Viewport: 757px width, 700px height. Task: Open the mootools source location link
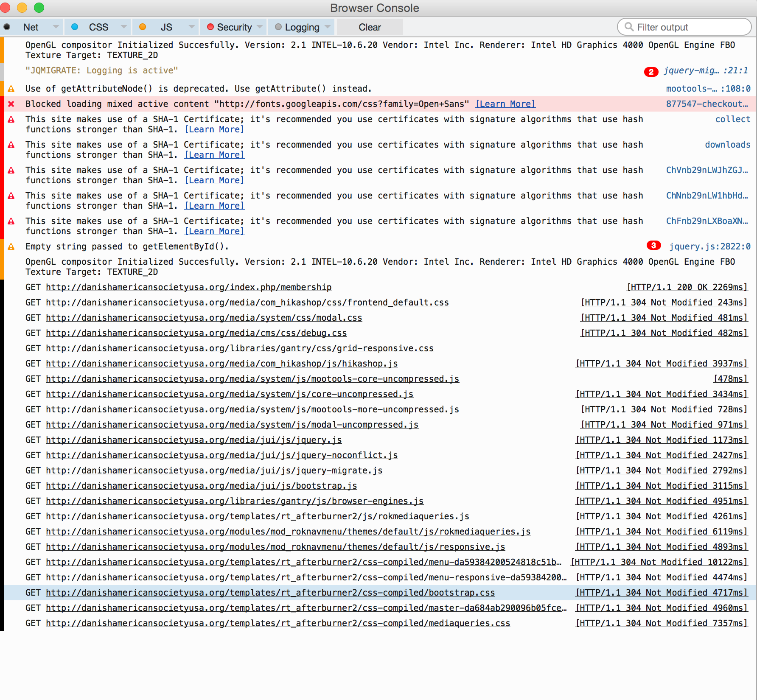(708, 89)
